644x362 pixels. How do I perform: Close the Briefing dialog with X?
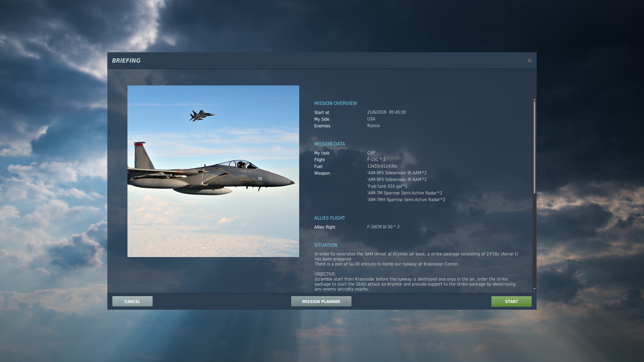529,61
